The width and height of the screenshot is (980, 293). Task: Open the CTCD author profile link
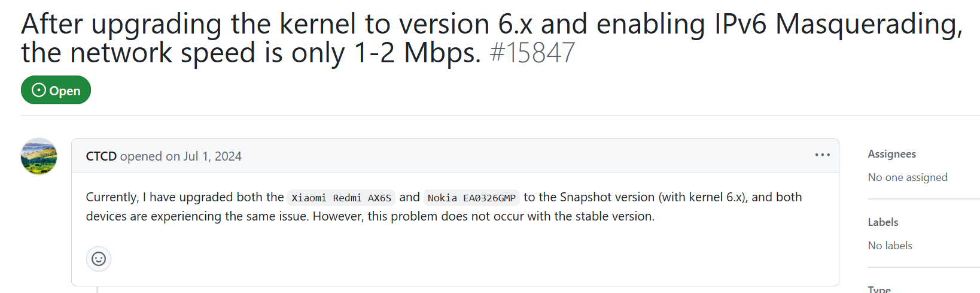click(101, 156)
